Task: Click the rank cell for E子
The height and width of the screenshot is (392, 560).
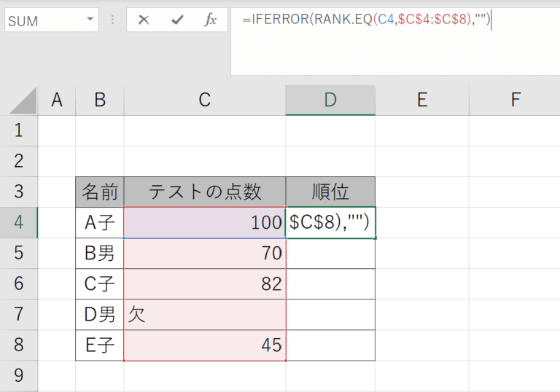Action: pos(330,345)
